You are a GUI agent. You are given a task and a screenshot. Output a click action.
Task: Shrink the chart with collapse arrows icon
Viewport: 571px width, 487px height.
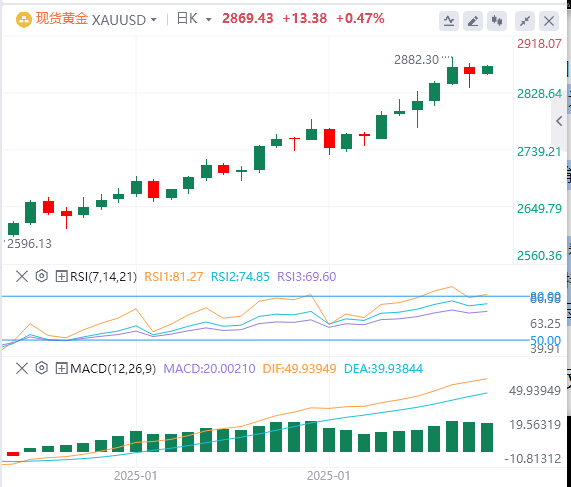tap(525, 21)
